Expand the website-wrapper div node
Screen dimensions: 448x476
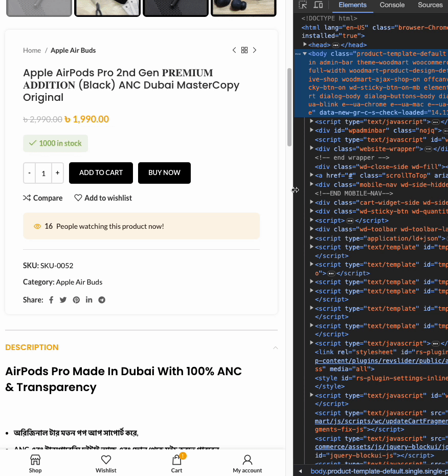311,148
